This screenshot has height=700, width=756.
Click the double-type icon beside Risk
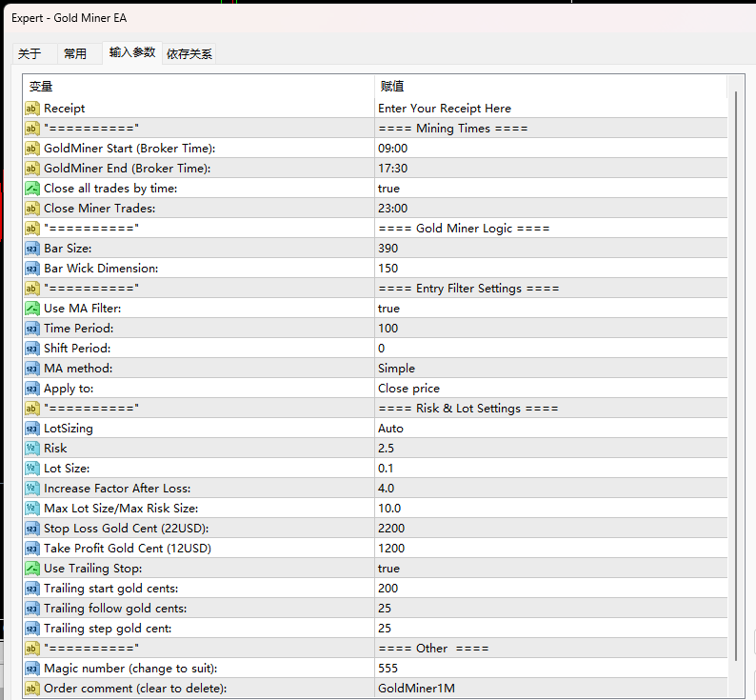(31, 449)
